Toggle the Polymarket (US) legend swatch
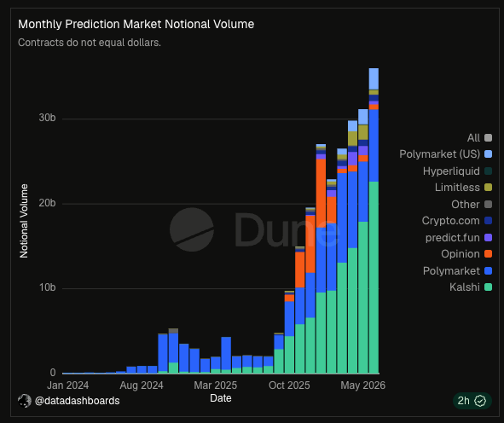504x423 pixels. [488, 154]
